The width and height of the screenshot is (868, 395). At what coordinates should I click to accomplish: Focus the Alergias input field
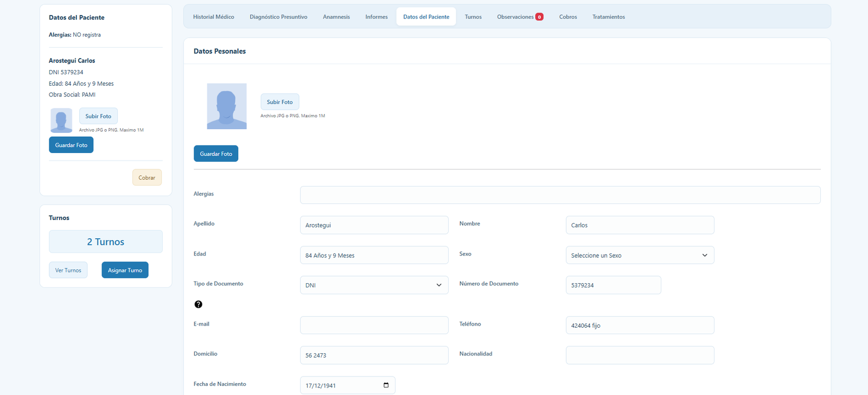[x=560, y=195]
